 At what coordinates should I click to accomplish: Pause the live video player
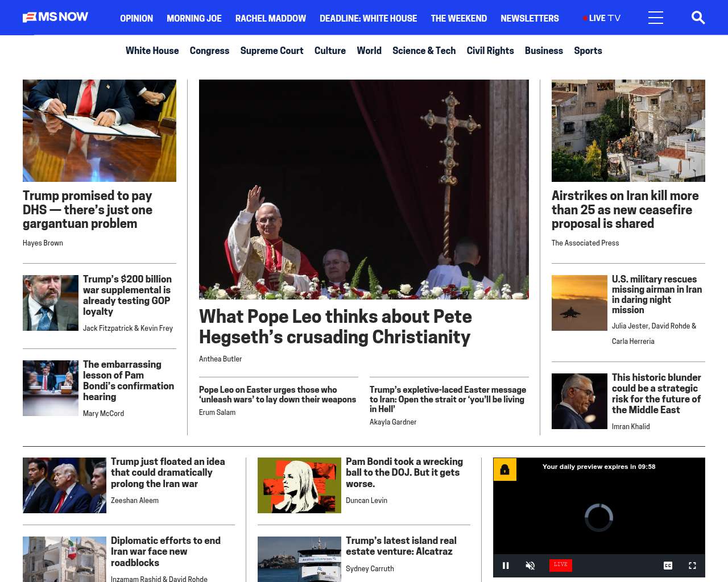coord(506,565)
